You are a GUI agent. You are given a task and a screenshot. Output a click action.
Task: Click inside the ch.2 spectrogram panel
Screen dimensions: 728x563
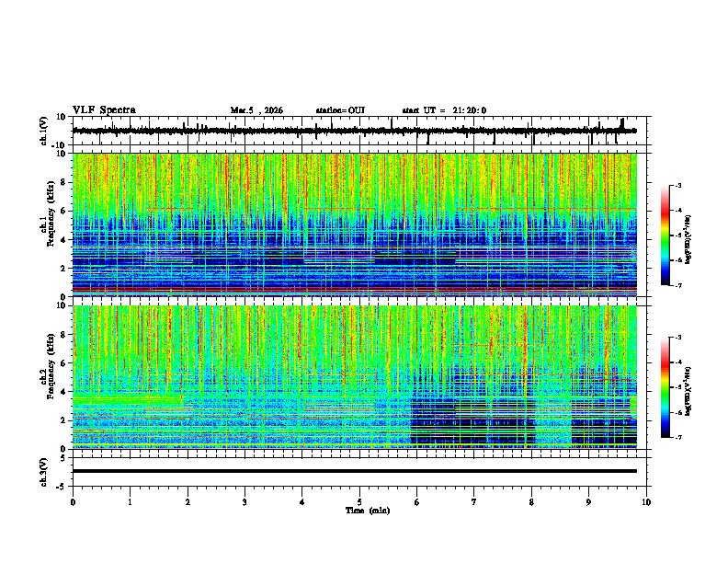pyautogui.click(x=355, y=377)
